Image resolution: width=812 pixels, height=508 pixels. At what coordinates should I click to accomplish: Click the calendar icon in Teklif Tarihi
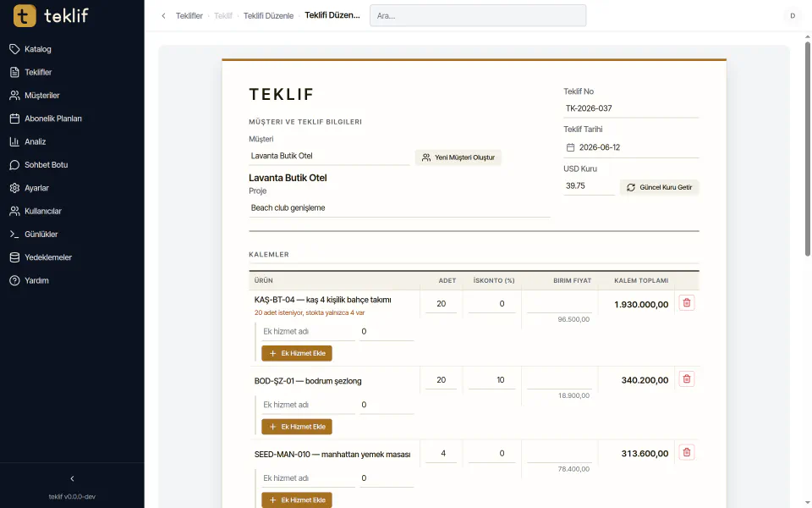click(x=570, y=147)
